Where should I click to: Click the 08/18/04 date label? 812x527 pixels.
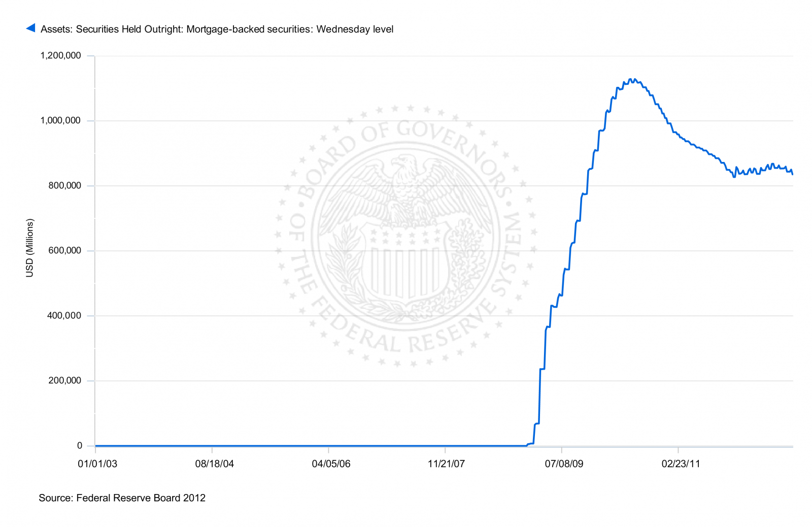coord(214,464)
